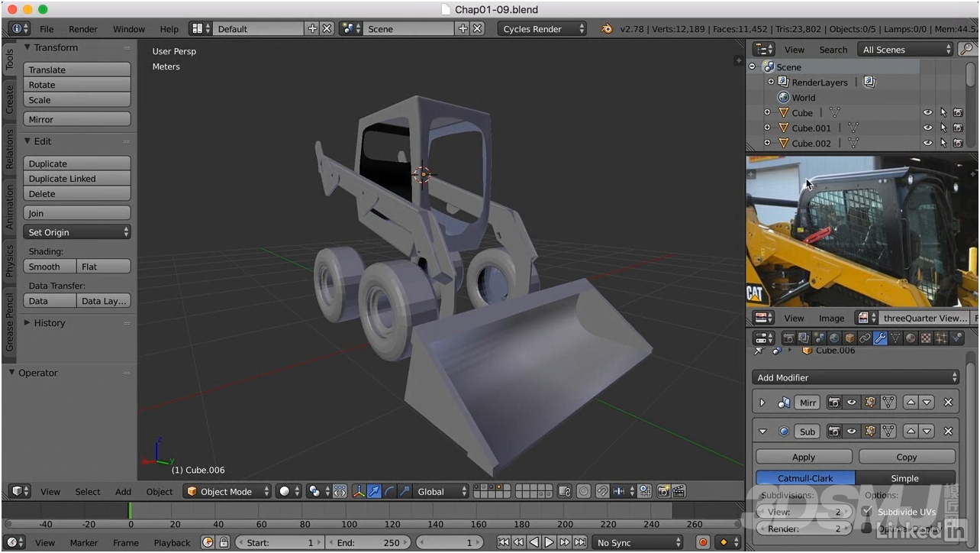Click the Translate button

[x=77, y=70]
